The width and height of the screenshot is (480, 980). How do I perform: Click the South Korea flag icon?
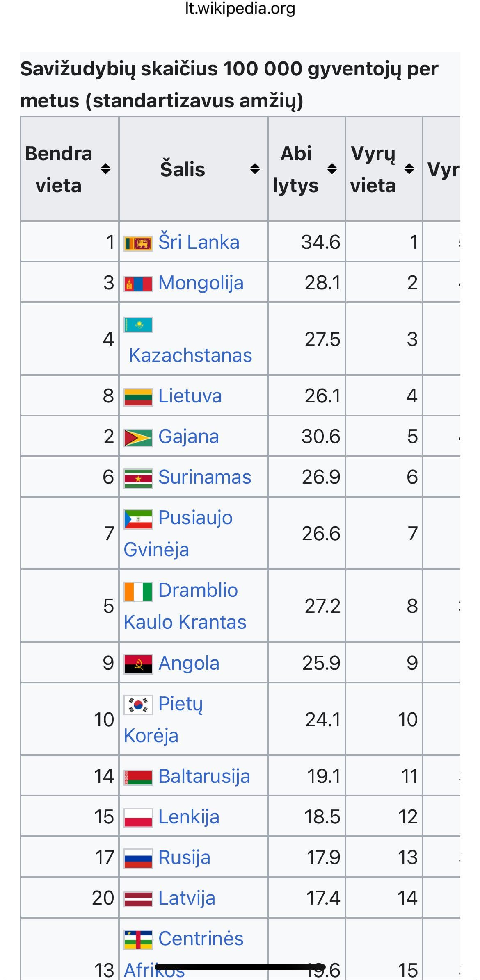(138, 705)
